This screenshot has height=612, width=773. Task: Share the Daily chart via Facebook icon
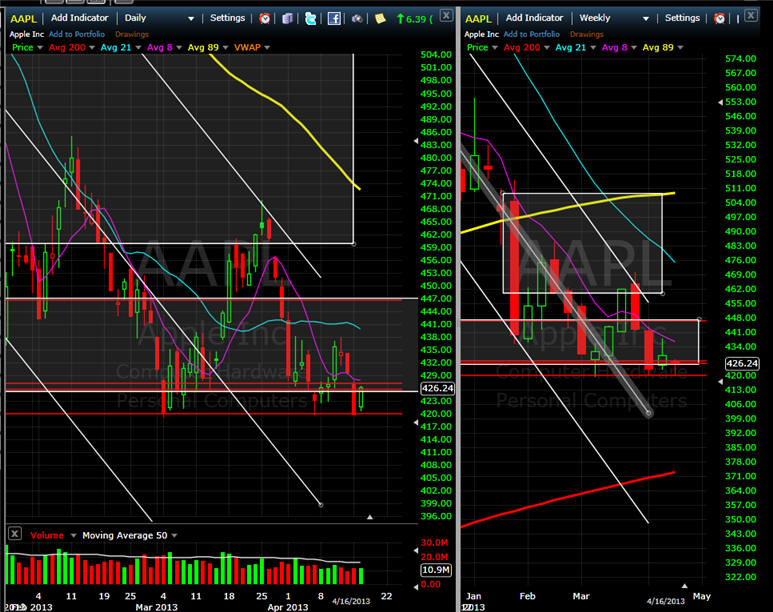point(334,19)
